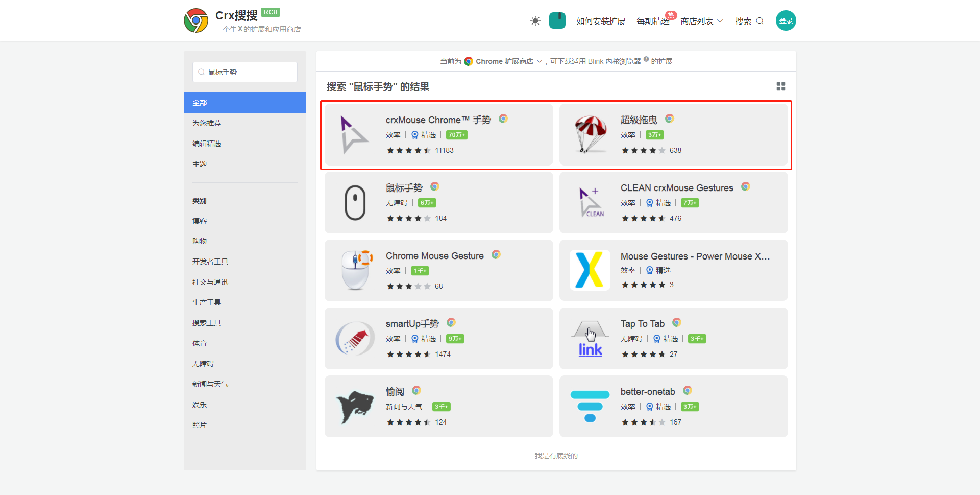
Task: Open Mouse Gestures - Power Mouse X title
Action: click(x=695, y=256)
